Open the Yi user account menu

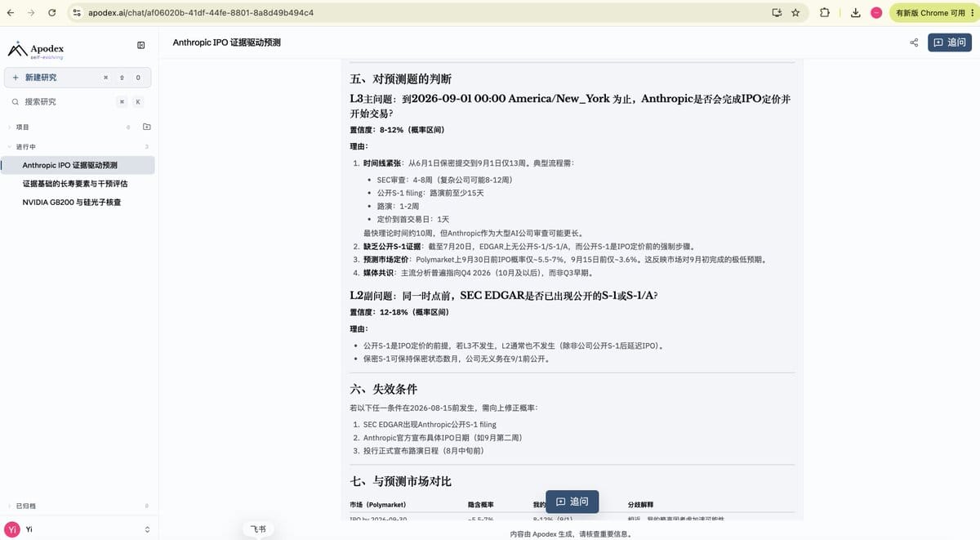click(78, 529)
